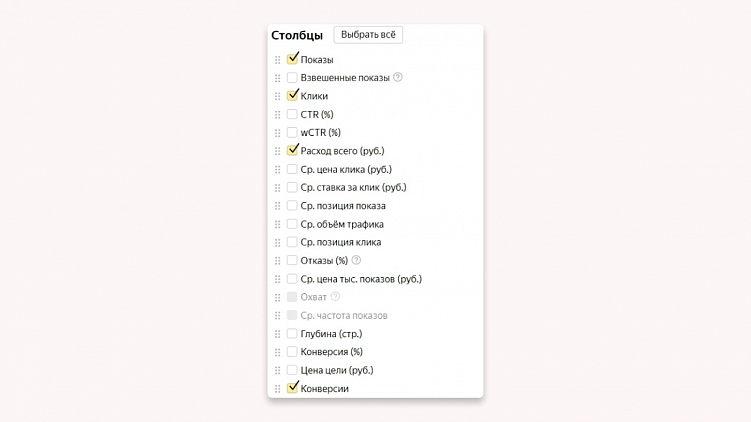This screenshot has height=422, width=751.
Task: Click the Ср. ставка за клик (руб.) label
Action: tap(353, 187)
